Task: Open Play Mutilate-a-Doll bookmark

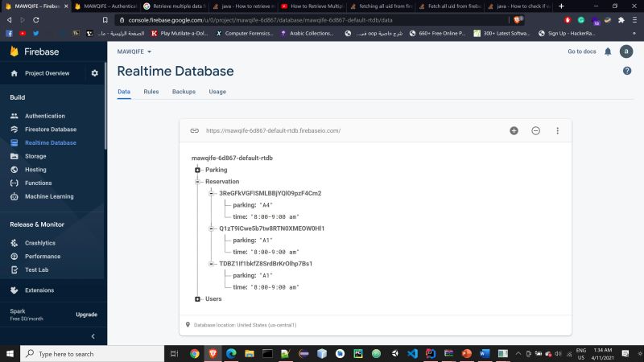Action: click(180, 33)
